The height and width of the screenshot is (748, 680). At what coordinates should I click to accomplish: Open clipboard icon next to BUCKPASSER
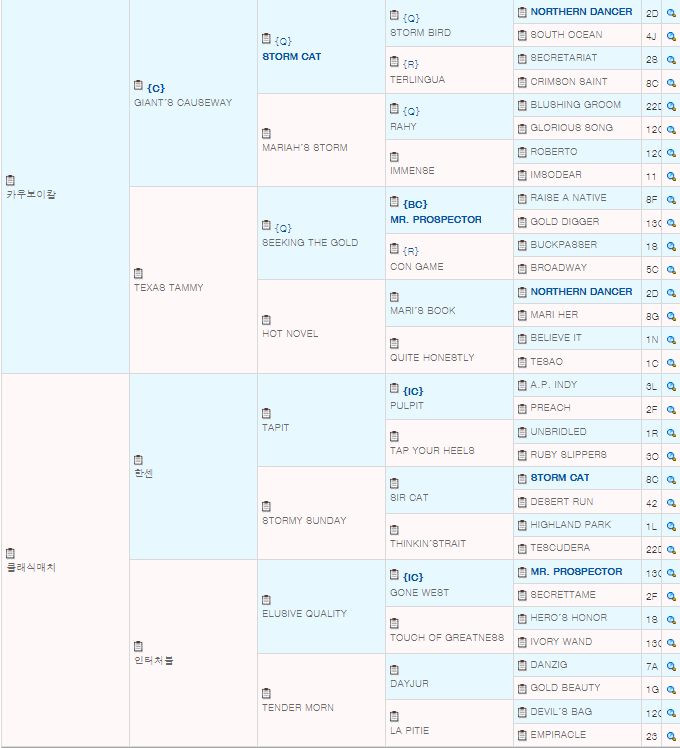coord(522,246)
